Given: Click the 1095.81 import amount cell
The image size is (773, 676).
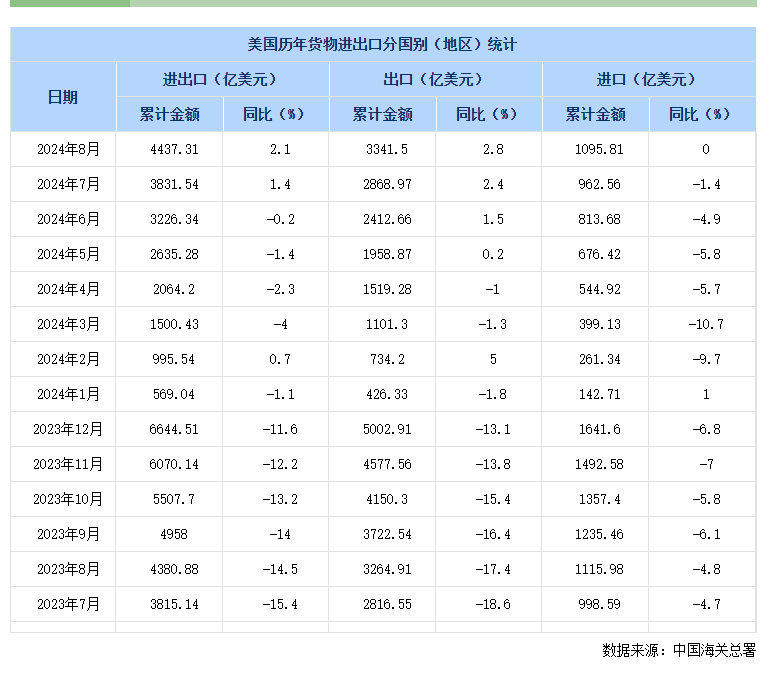Looking at the screenshot, I should [599, 149].
